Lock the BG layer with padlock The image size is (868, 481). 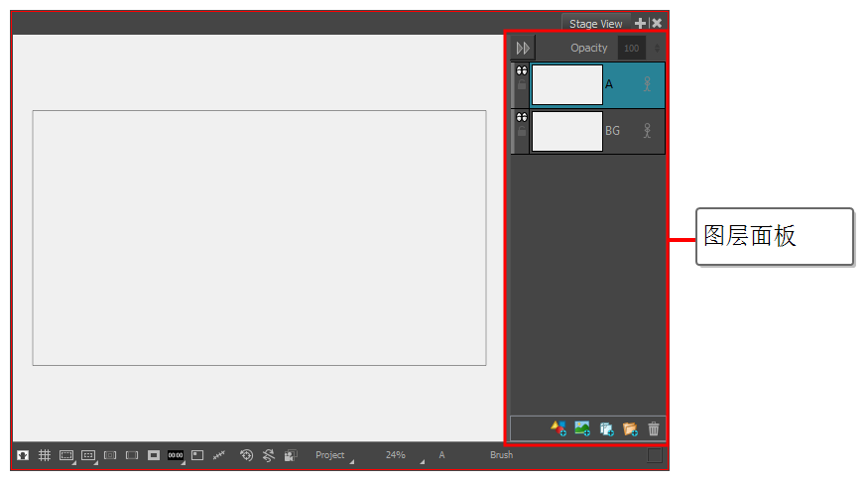522,131
